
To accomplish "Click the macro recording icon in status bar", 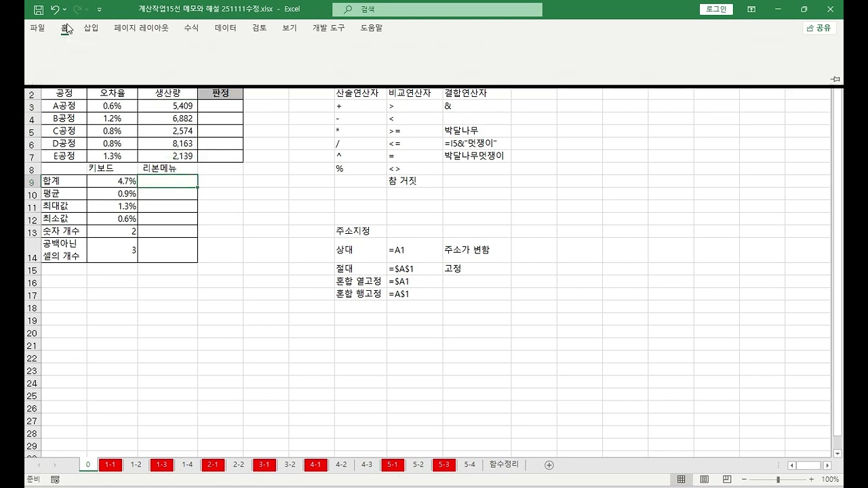I will point(55,480).
